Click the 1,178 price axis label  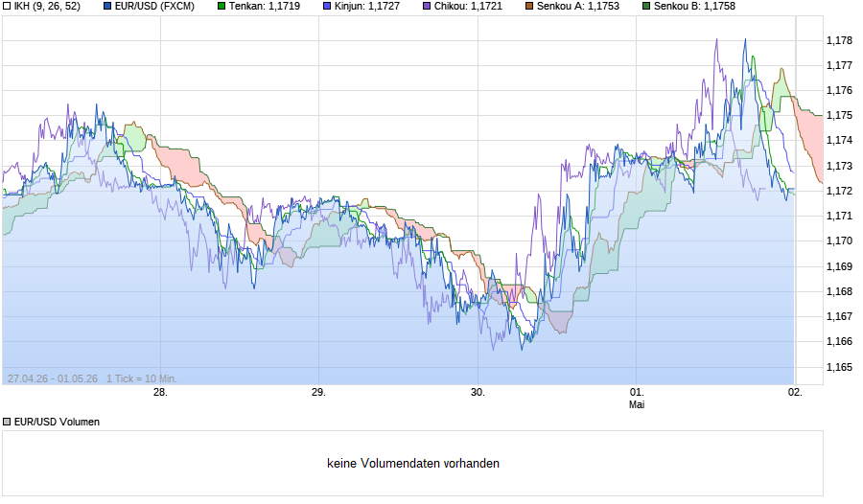pos(839,40)
